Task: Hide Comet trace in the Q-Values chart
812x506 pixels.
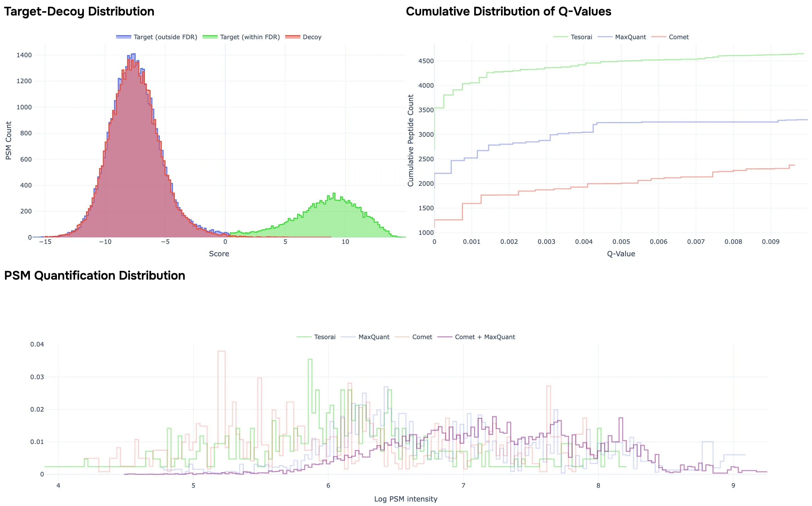Action: click(x=678, y=37)
